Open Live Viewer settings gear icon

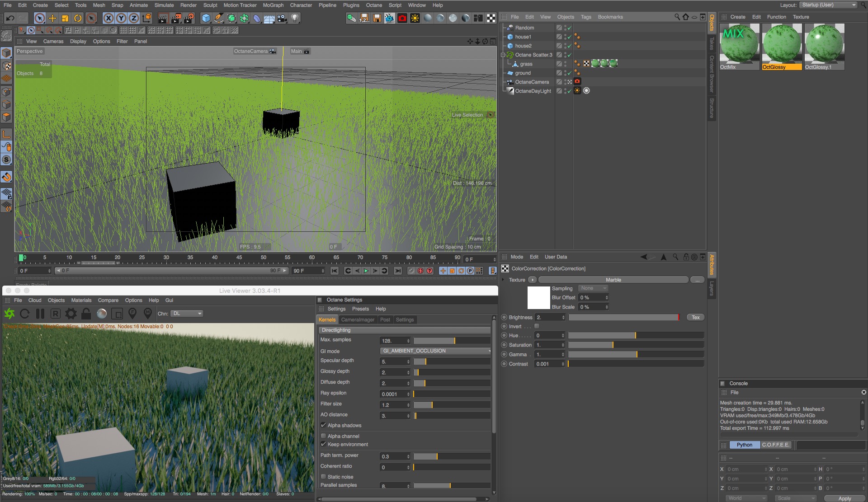pyautogui.click(x=71, y=314)
